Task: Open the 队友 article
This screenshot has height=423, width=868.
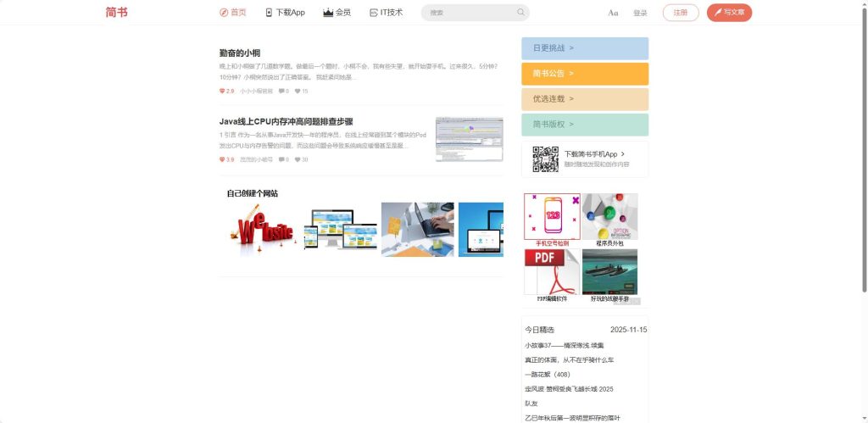Action: (531, 404)
